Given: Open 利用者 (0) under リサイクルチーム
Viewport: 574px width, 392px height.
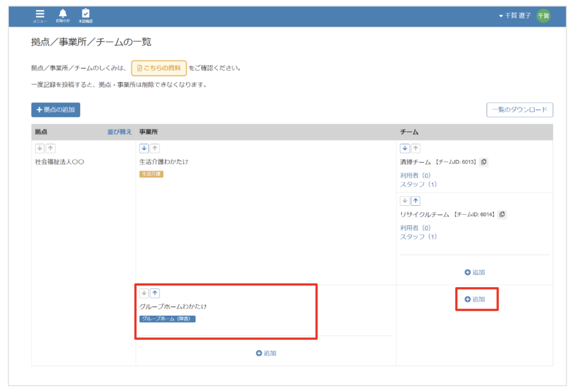Looking at the screenshot, I should pyautogui.click(x=415, y=228).
